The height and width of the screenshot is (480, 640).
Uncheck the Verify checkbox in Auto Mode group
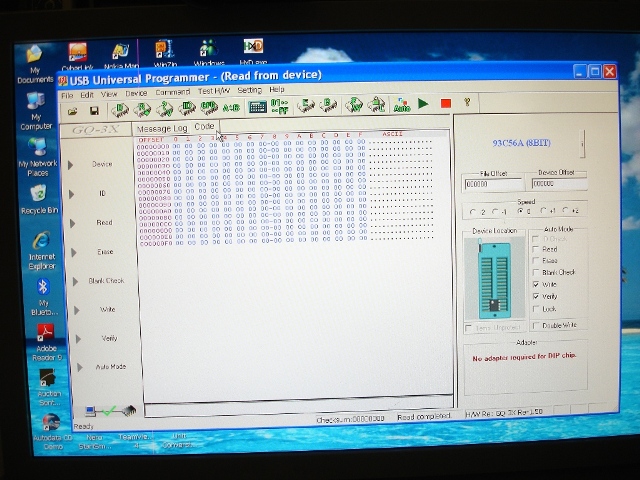pyautogui.click(x=536, y=296)
